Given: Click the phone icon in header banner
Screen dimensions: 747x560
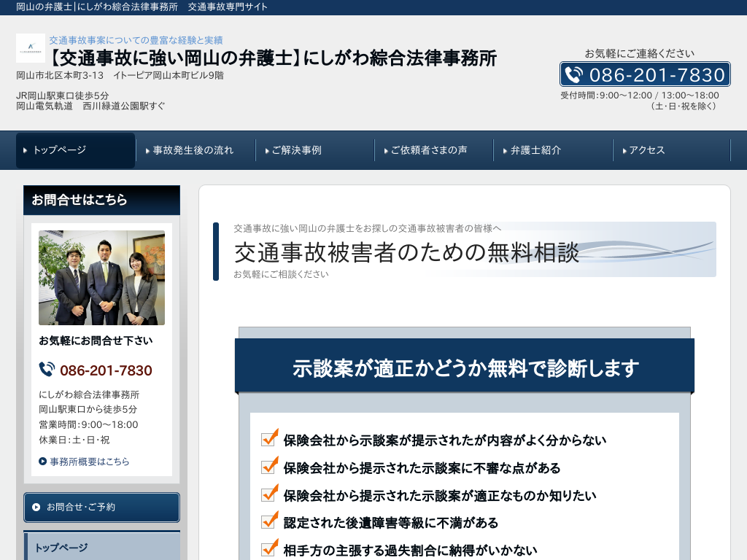Looking at the screenshot, I should 574,74.
